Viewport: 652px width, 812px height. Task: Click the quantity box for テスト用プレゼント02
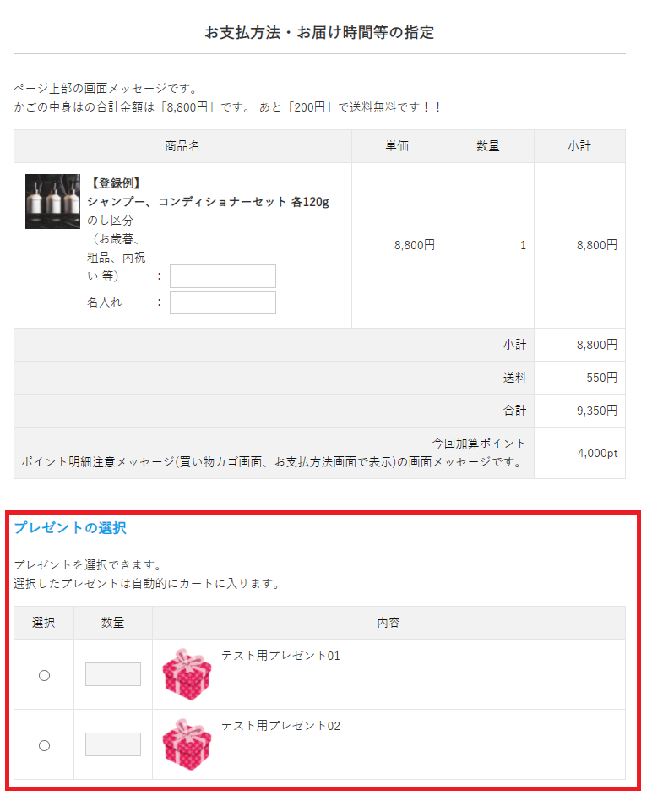[x=113, y=744]
